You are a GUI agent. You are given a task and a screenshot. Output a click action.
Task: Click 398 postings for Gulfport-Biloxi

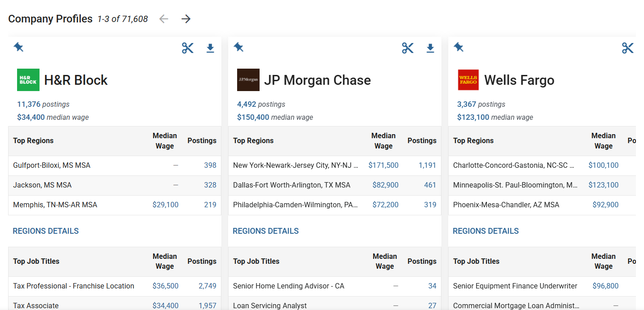coord(210,166)
